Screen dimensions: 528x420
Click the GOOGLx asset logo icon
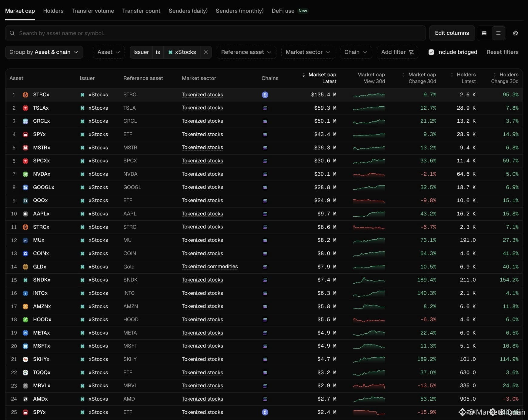click(x=25, y=188)
